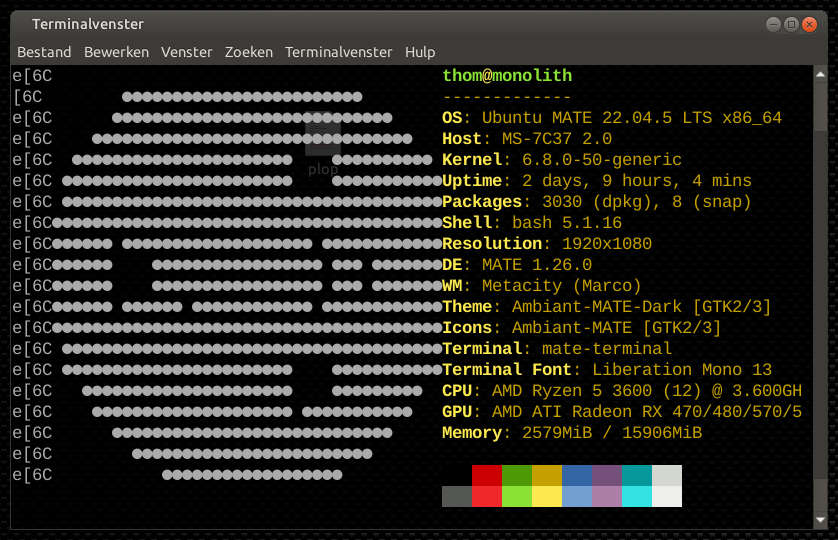Click the mustard yellow color block

(547, 475)
